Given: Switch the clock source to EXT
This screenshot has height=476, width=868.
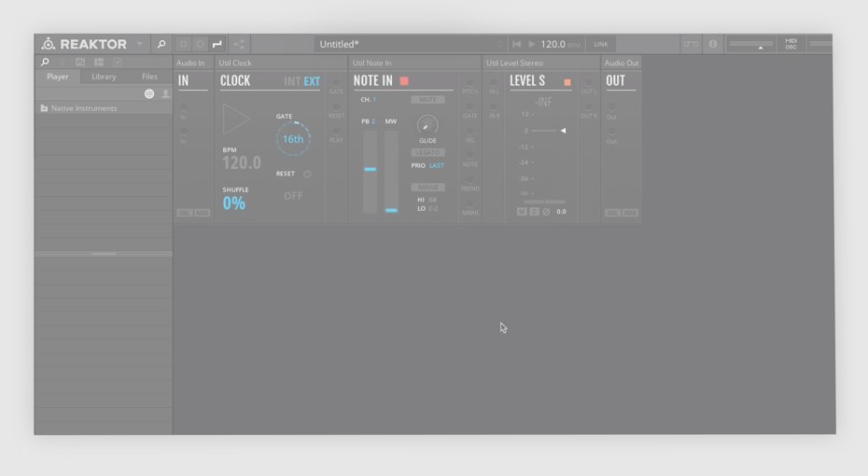Looking at the screenshot, I should tap(312, 82).
